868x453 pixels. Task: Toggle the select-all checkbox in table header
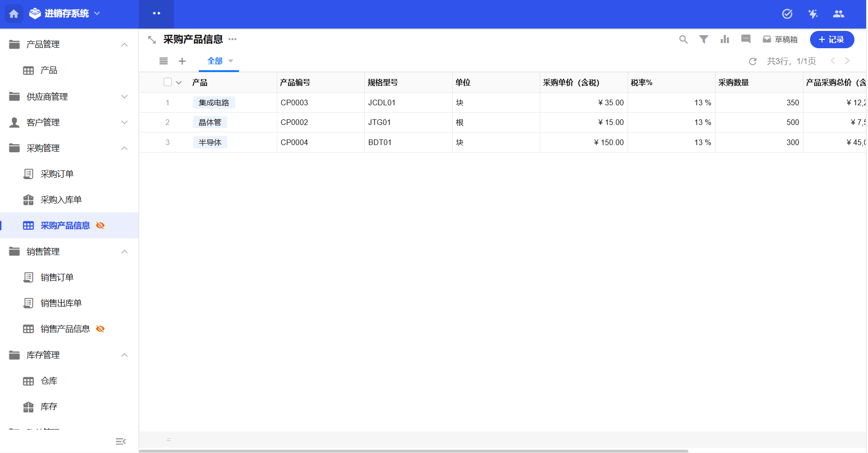click(167, 82)
